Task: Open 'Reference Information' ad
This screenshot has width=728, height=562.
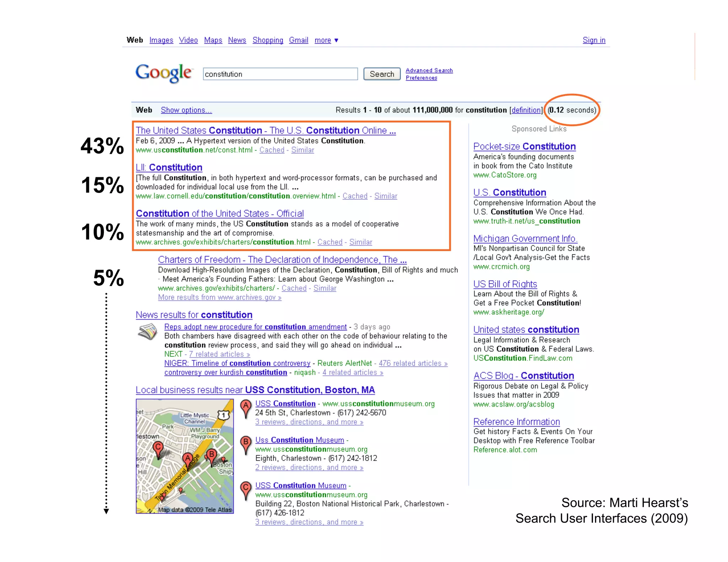Action: (517, 422)
